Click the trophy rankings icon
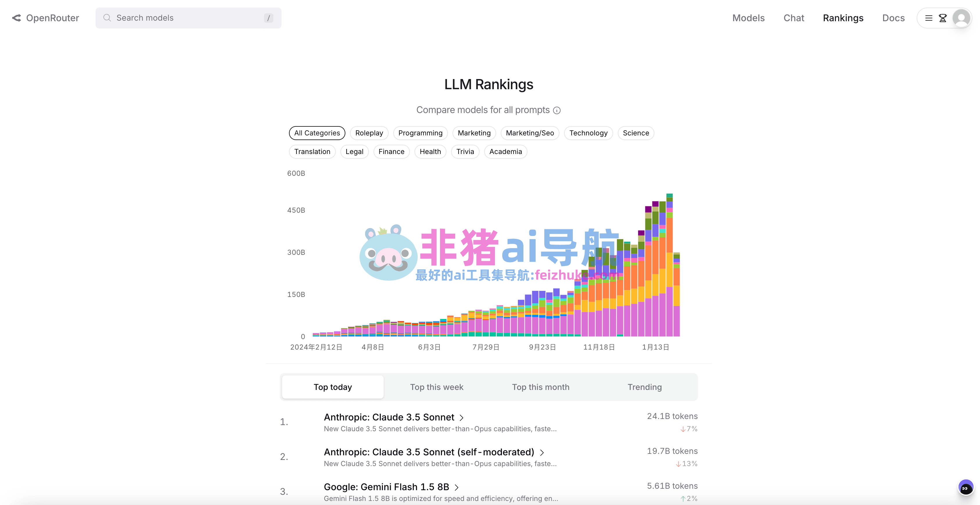 pyautogui.click(x=943, y=18)
